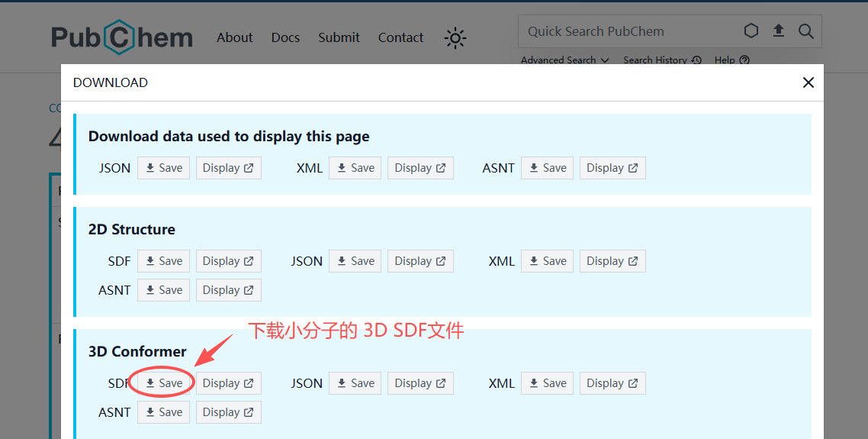Save the 3D Conformer ASNT file
The width and height of the screenshot is (868, 439).
point(164,412)
